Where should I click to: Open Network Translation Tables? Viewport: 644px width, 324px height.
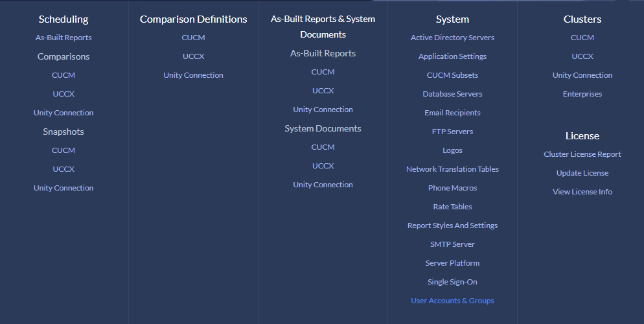pyautogui.click(x=452, y=169)
